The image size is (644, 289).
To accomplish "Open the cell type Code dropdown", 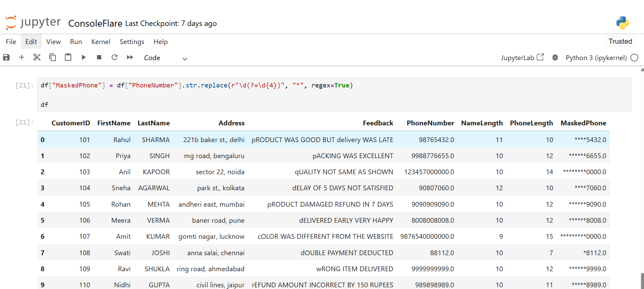I will [x=166, y=58].
